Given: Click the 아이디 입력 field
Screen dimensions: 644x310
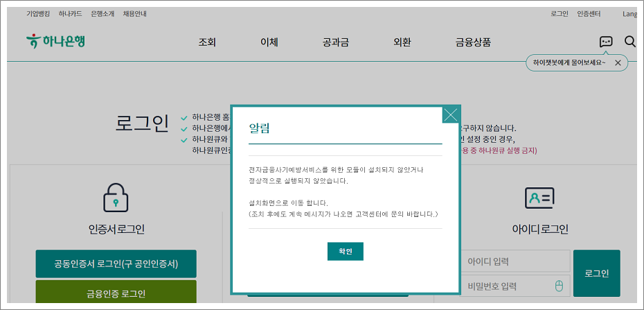Looking at the screenshot, I should pos(515,261).
